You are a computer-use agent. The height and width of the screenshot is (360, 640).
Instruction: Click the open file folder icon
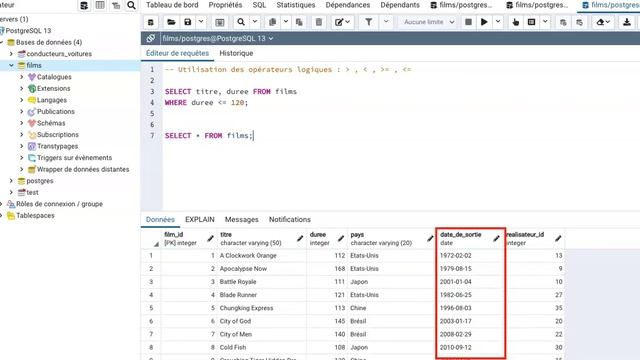[x=171, y=22]
